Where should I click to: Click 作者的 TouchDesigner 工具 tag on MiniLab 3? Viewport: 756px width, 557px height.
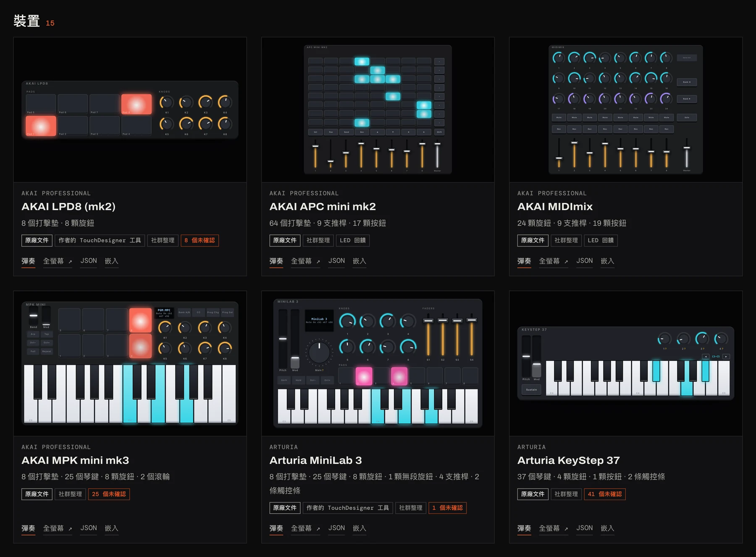[x=348, y=508]
